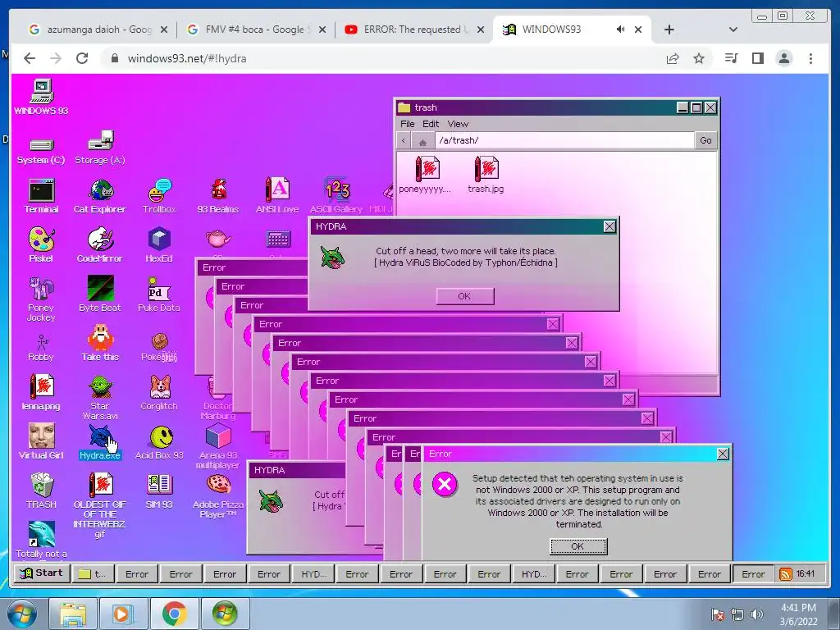Image resolution: width=840 pixels, height=630 pixels.
Task: Click the Windows 93 Start button
Action: (42, 573)
